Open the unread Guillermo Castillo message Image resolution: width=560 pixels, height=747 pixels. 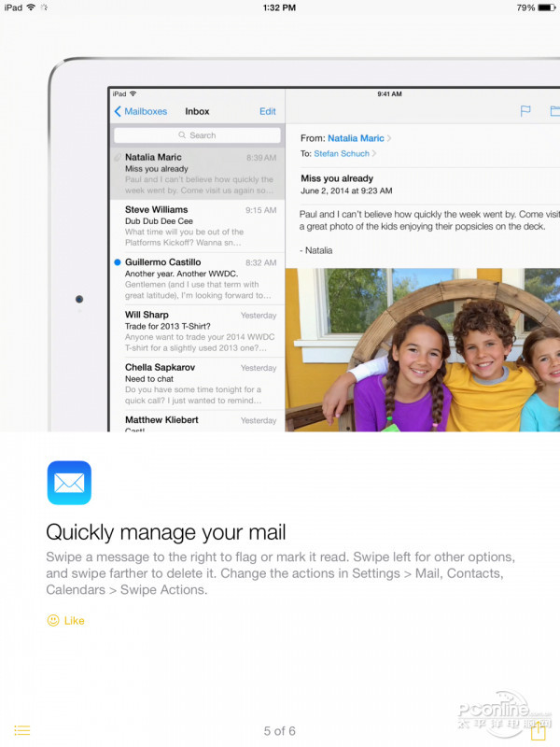pyautogui.click(x=197, y=278)
